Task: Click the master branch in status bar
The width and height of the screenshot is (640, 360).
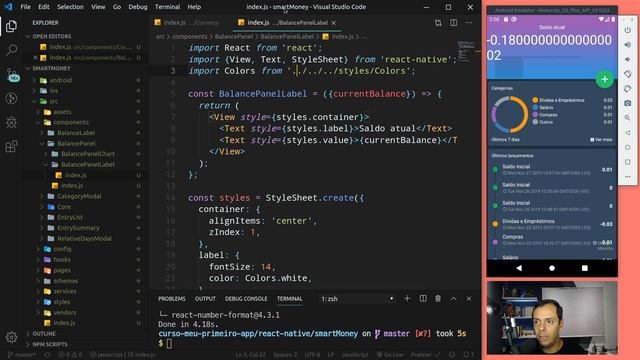Action: [x=22, y=355]
